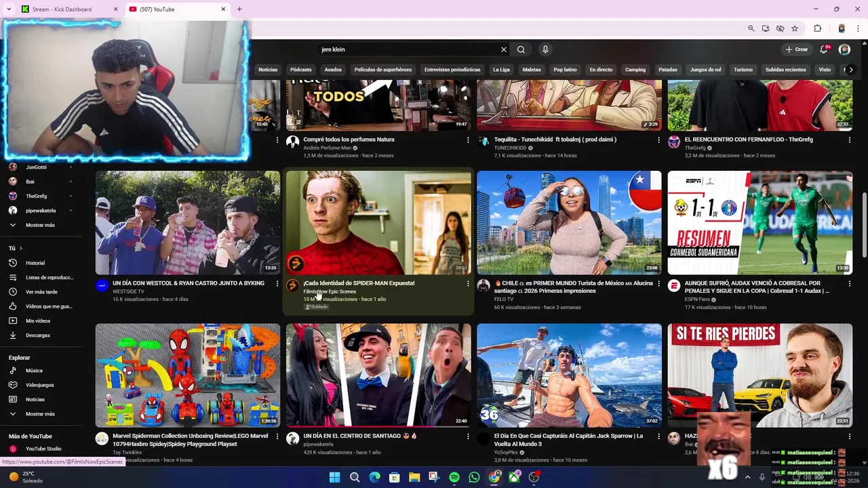Open a new Chrome tab

(239, 9)
